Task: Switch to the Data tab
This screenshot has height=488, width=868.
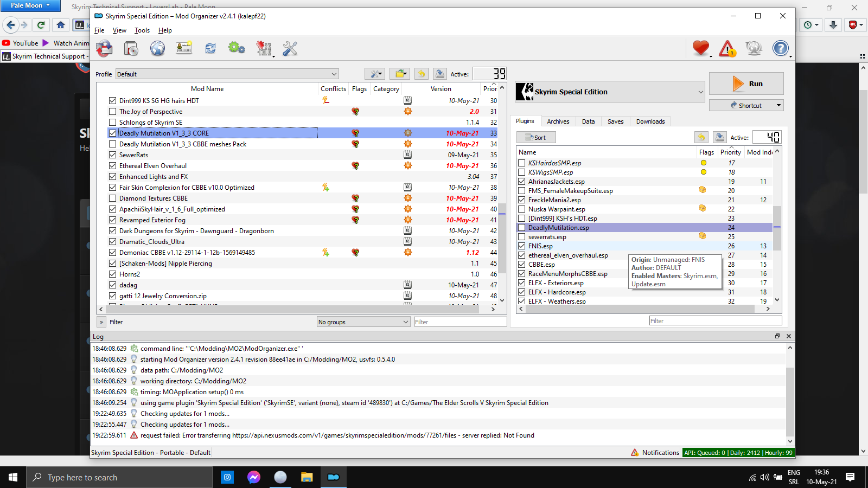Action: coord(588,121)
